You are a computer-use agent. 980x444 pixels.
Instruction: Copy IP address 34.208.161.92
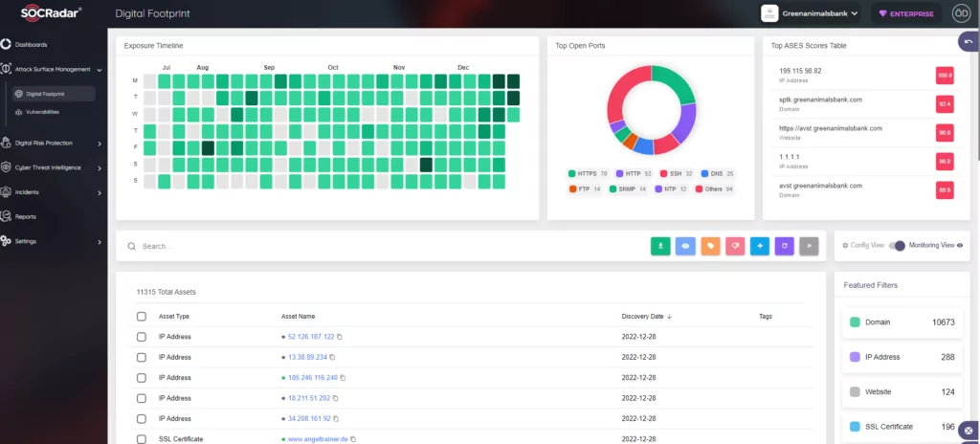(x=336, y=418)
